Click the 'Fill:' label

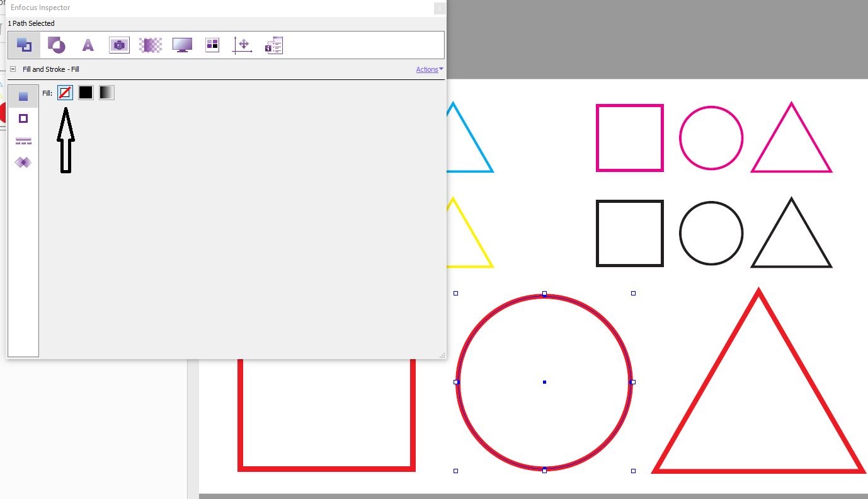coord(47,93)
